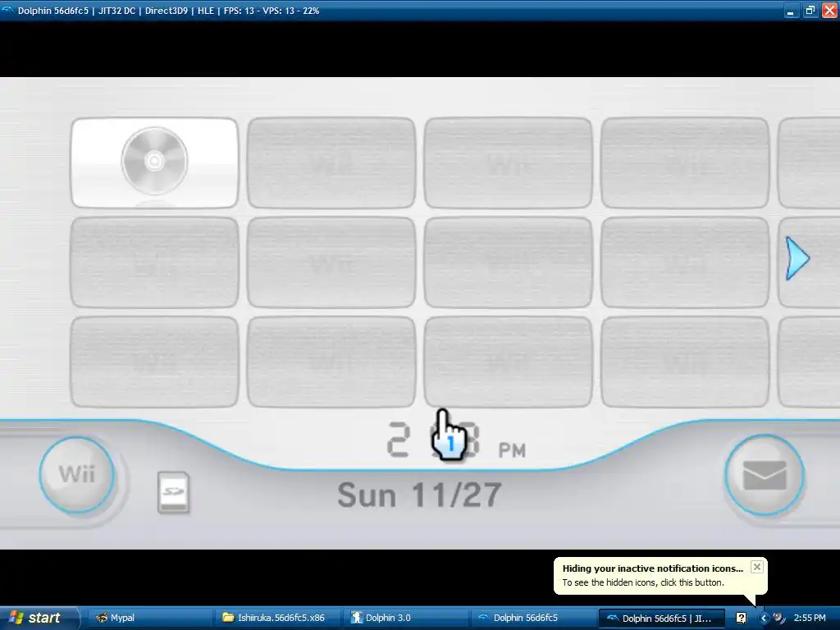Viewport: 840px width, 630px height.
Task: Close the Dolphin emulator window
Action: coord(829,11)
